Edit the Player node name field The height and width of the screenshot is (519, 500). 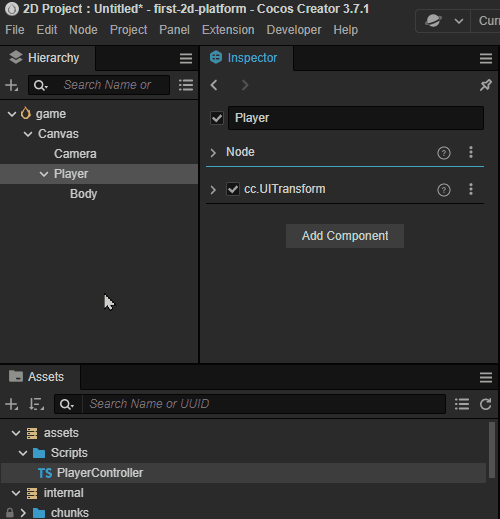(x=356, y=118)
